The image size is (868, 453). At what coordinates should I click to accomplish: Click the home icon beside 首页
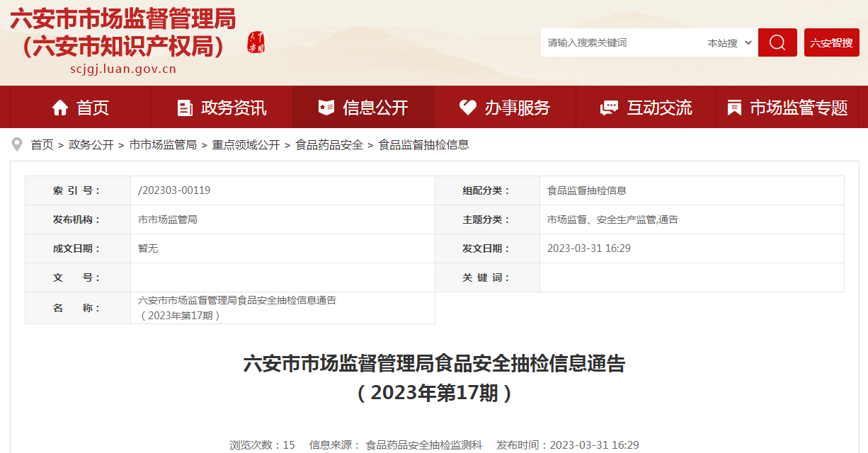point(60,108)
